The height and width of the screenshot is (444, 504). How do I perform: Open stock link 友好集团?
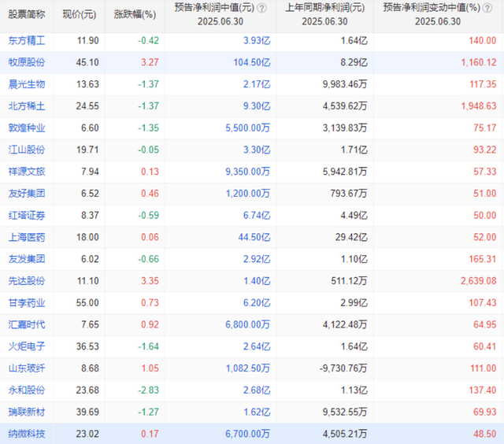coord(27,194)
